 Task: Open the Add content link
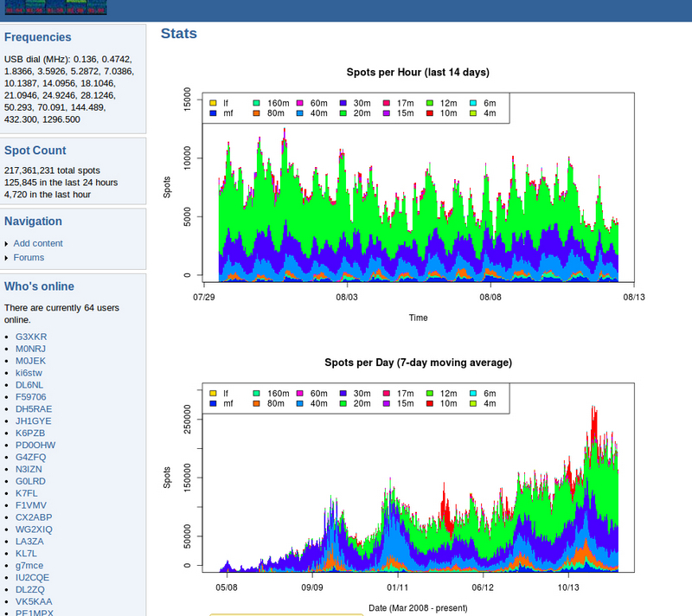(38, 243)
